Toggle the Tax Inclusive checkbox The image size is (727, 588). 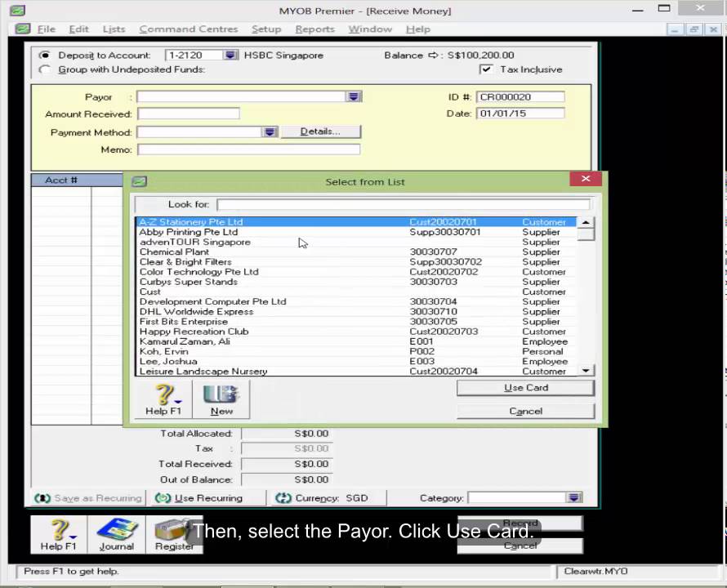(x=485, y=69)
